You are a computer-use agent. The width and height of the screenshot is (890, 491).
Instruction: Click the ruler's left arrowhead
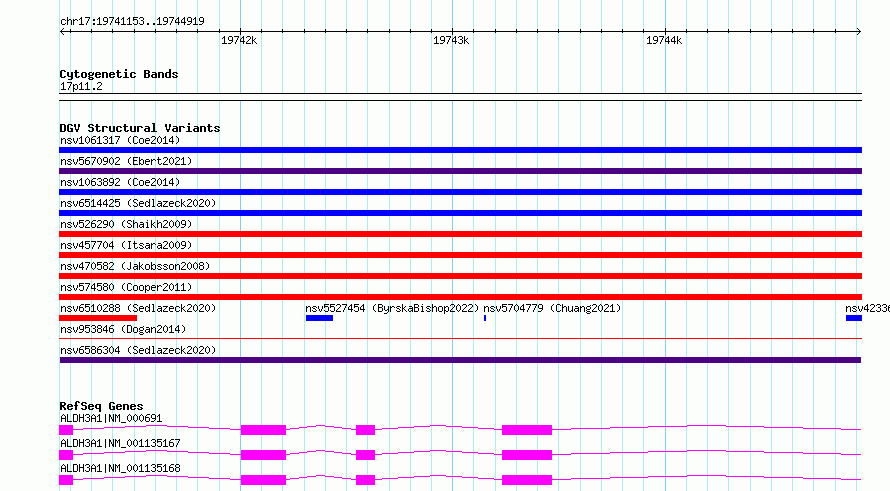point(62,32)
